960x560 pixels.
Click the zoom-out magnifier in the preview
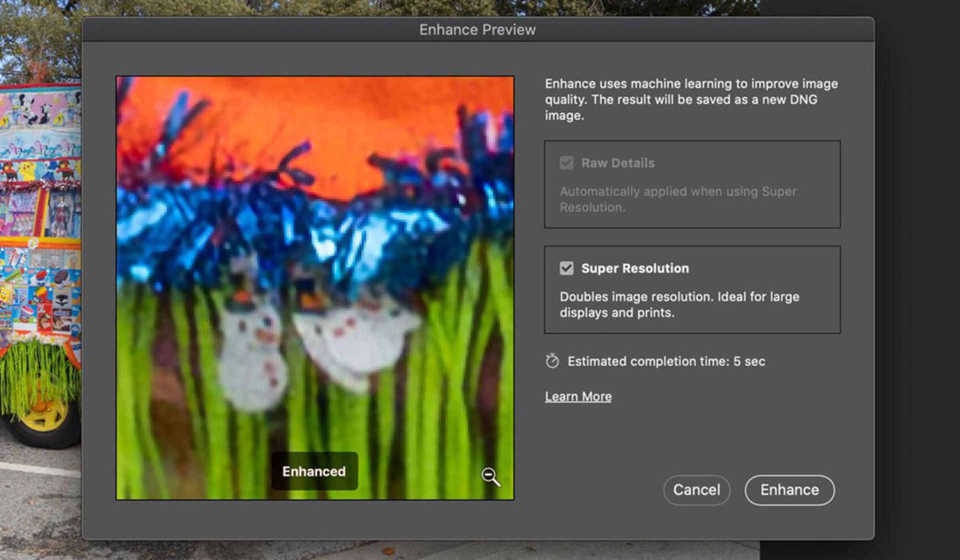(490, 476)
